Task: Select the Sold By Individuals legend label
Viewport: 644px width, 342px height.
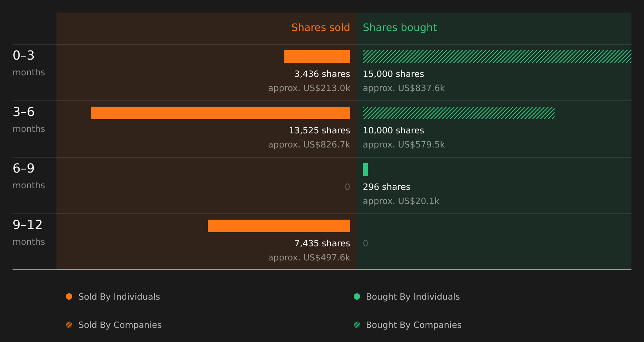Action: point(119,297)
